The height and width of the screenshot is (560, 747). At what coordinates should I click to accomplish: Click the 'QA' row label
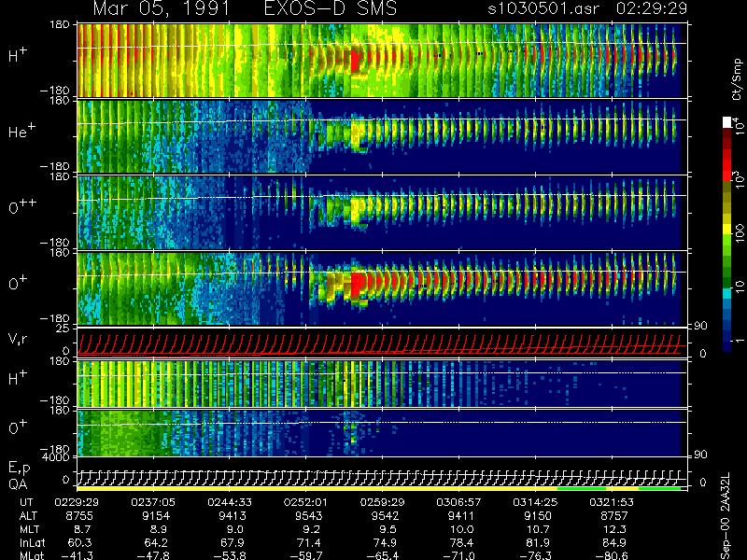click(18, 484)
